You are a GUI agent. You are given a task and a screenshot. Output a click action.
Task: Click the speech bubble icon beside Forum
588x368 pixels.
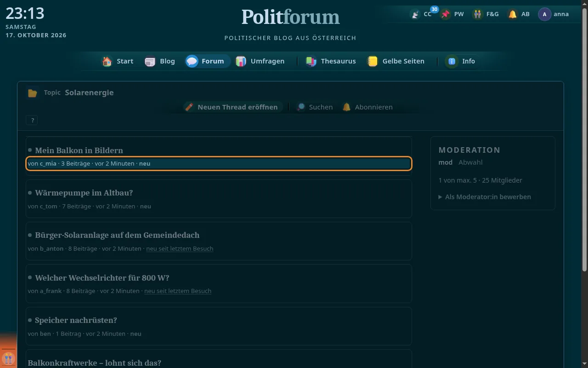[192, 61]
